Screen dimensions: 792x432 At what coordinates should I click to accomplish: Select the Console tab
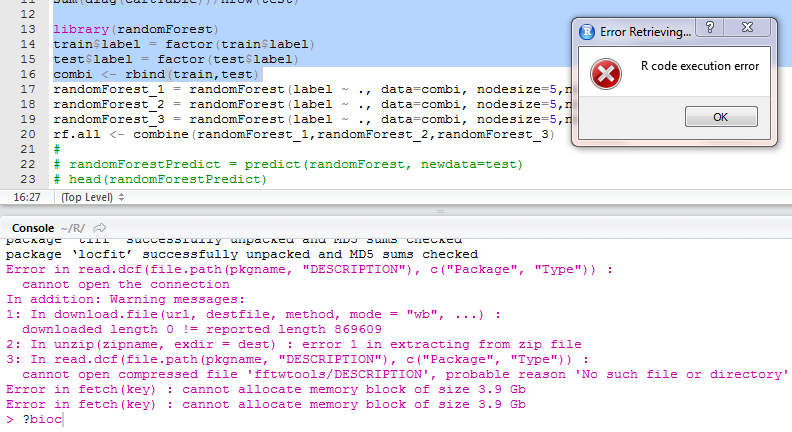[32, 228]
